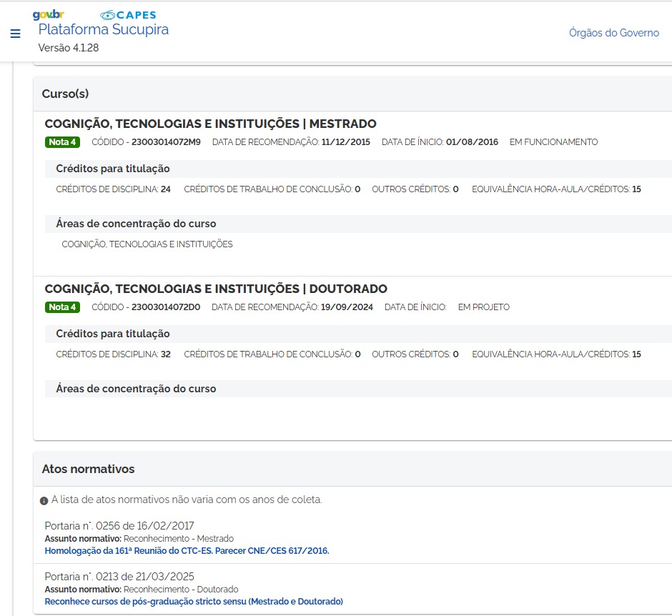Click the Mestrado course title heading
Image resolution: width=672 pixels, height=616 pixels.
point(210,124)
